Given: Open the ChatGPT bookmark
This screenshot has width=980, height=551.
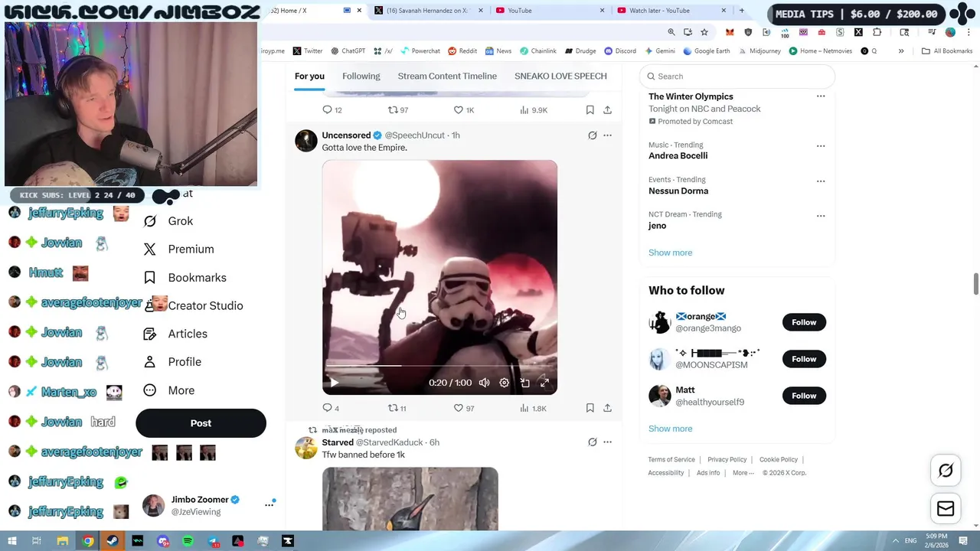Looking at the screenshot, I should (x=348, y=51).
